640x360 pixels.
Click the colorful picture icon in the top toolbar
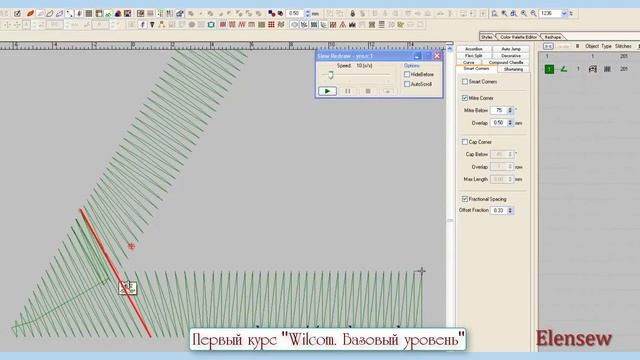[127, 13]
